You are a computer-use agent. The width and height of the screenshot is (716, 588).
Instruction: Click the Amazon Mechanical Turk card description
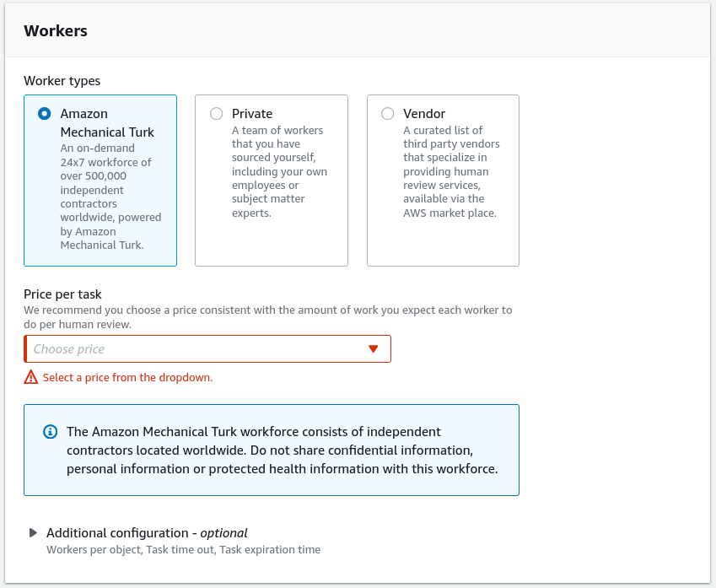(110, 197)
